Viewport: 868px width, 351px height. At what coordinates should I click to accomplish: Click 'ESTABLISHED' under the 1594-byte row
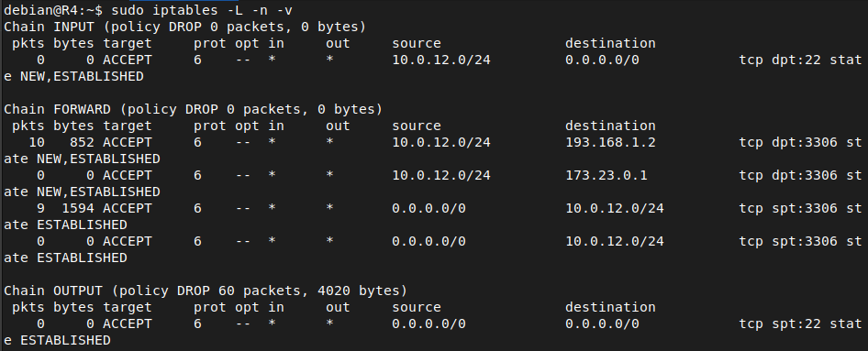click(x=82, y=225)
